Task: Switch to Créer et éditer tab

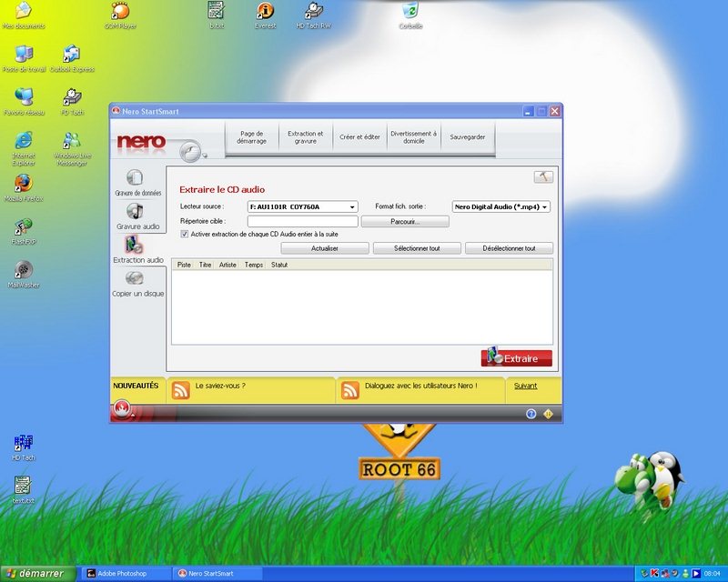Action: tap(359, 137)
